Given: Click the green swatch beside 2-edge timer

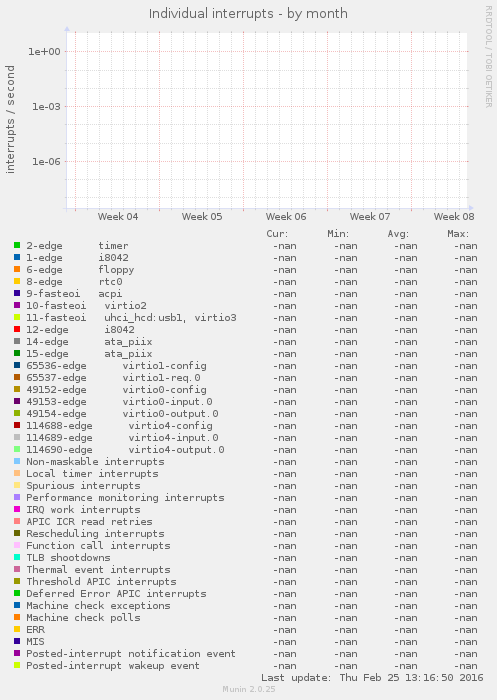Looking at the screenshot, I should [17, 245].
